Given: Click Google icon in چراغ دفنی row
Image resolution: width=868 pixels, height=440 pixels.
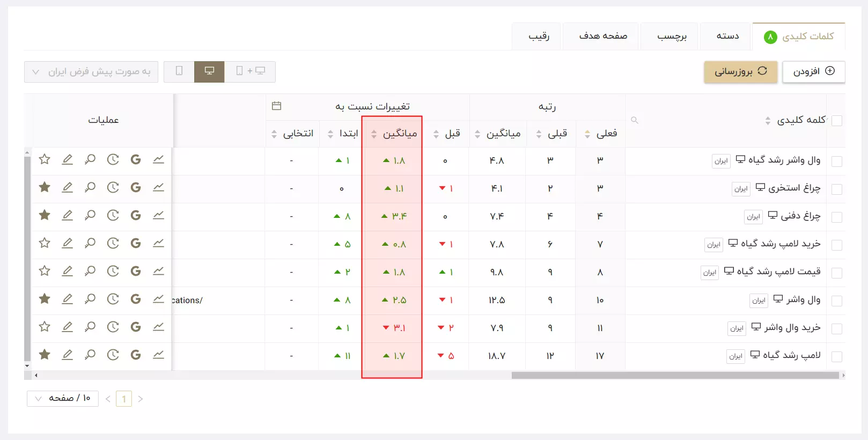Looking at the screenshot, I should coord(136,215).
